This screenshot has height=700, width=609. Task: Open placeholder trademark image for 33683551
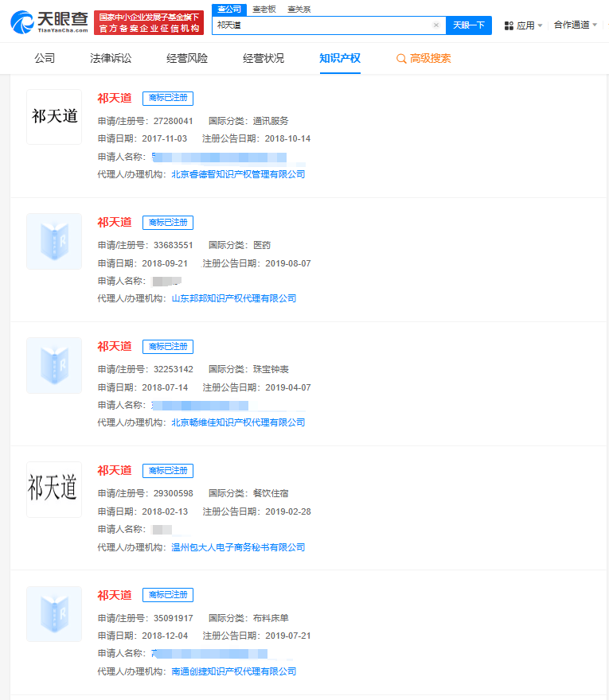[54, 242]
